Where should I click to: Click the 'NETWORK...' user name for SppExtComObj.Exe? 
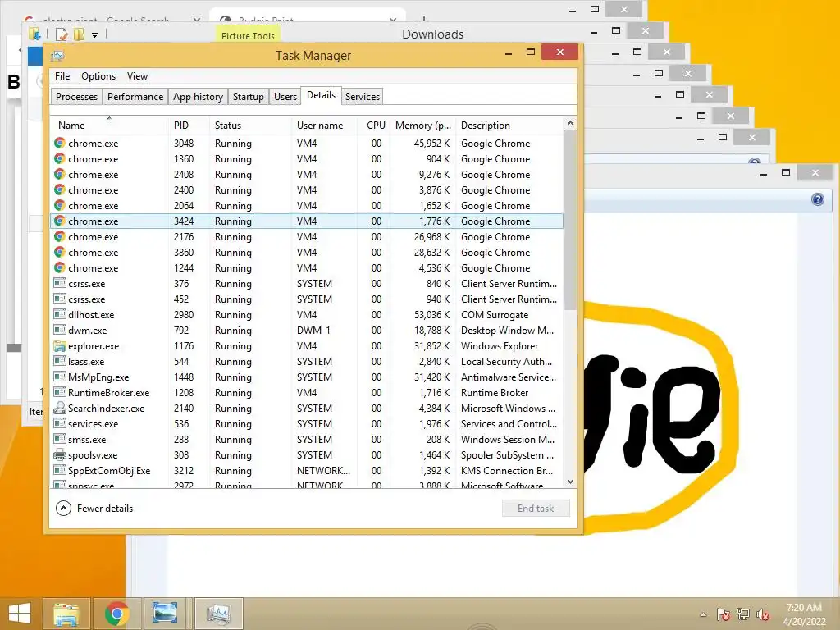(x=323, y=470)
